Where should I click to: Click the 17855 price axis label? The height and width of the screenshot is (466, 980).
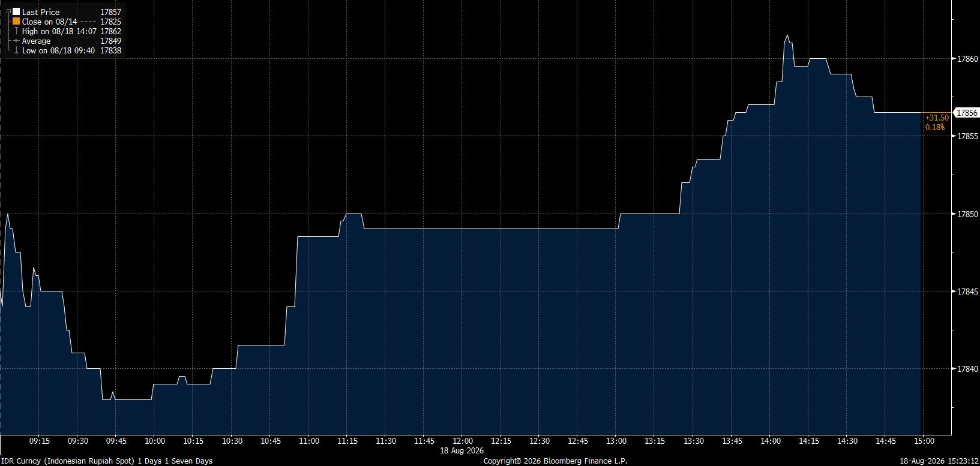(x=967, y=136)
